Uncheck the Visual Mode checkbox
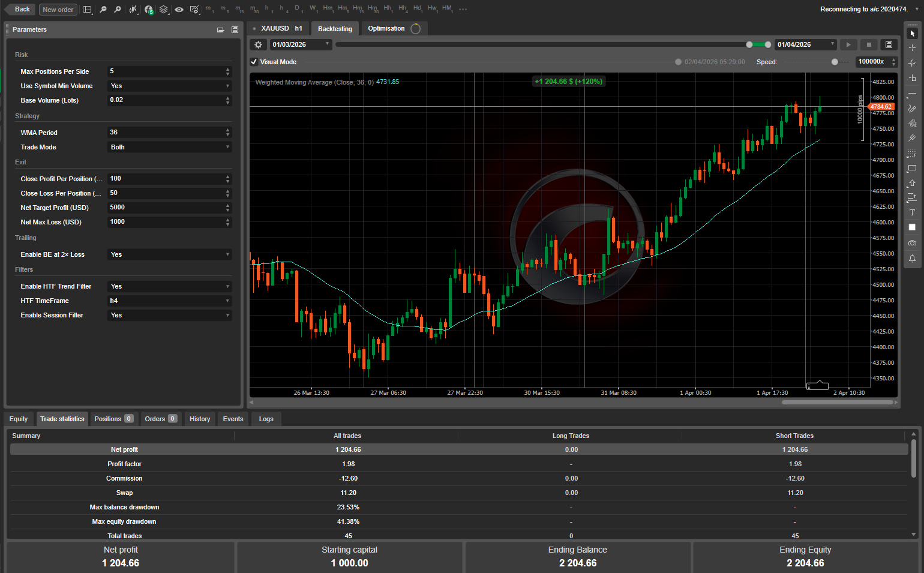The height and width of the screenshot is (573, 924). 254,61
